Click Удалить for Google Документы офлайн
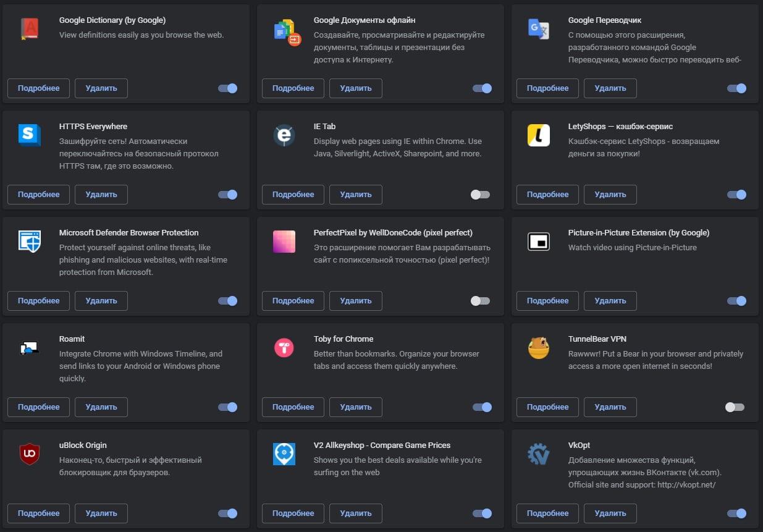 pos(356,88)
